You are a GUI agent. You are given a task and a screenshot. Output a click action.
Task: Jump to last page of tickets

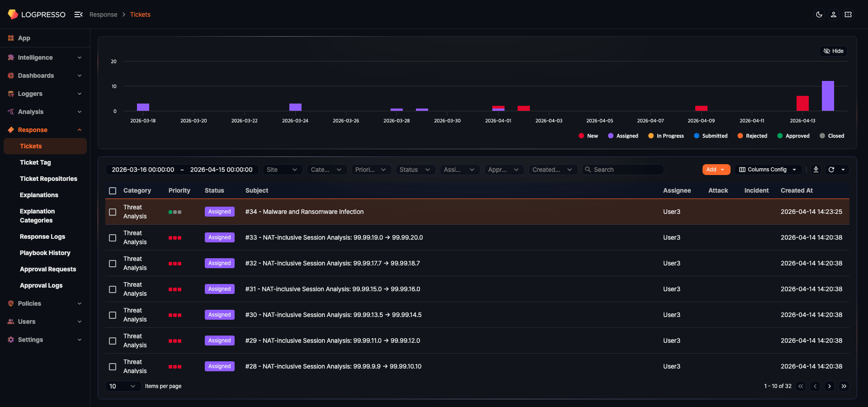(844, 386)
